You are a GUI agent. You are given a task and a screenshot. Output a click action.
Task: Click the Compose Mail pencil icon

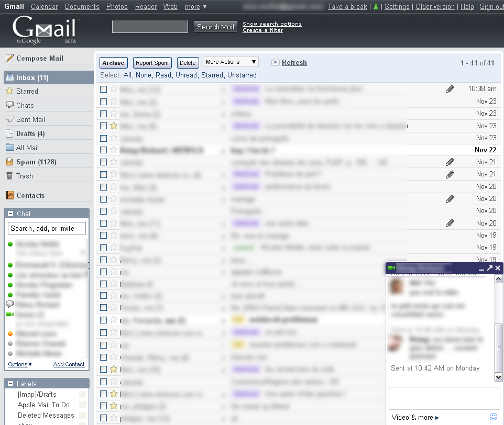[x=10, y=58]
